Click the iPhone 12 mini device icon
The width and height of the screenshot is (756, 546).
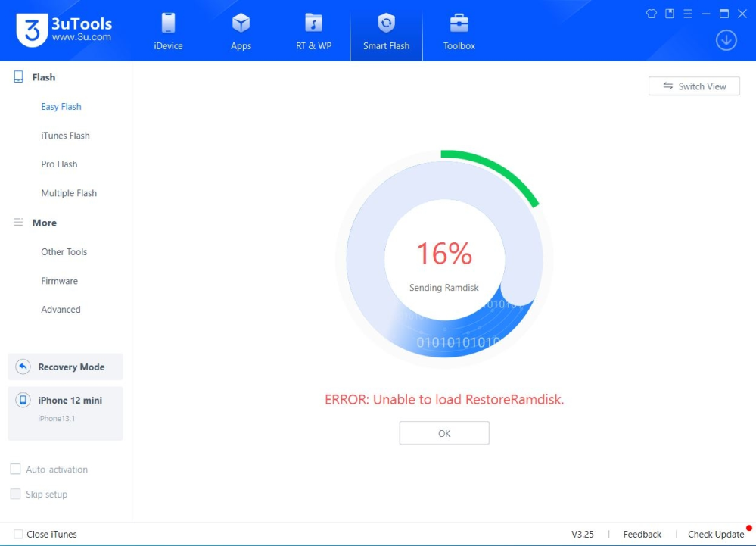[x=23, y=400]
